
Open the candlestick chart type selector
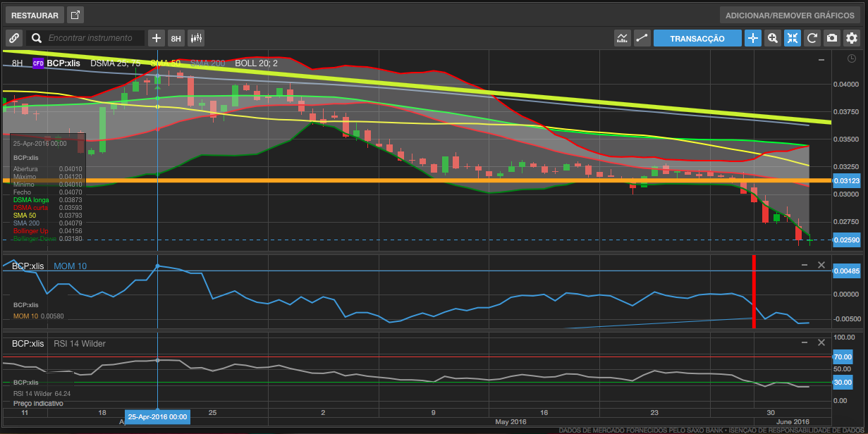point(196,38)
